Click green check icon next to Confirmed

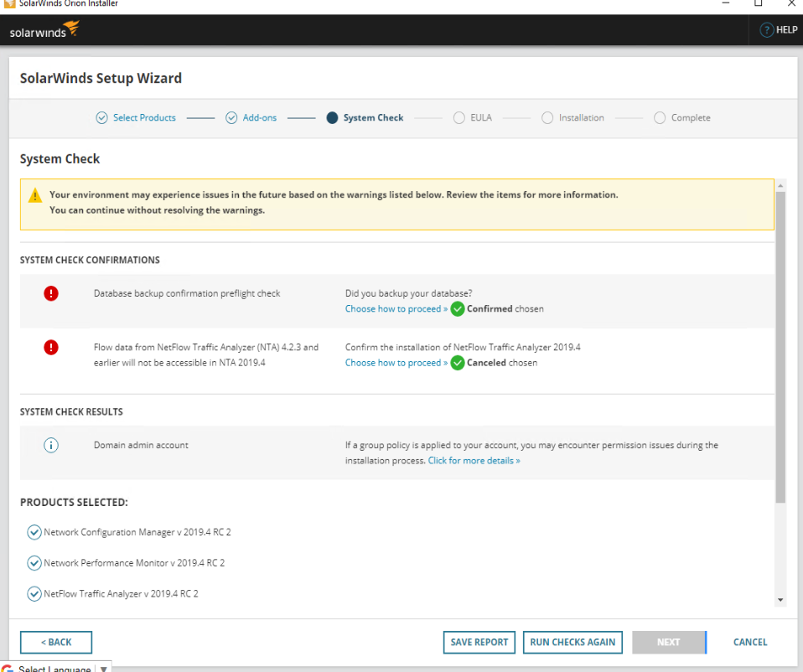(458, 309)
